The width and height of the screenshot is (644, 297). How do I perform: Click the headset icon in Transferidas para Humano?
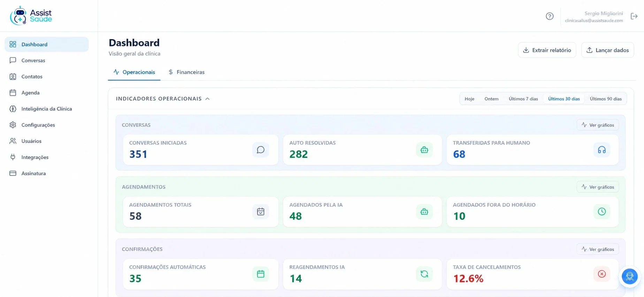(x=602, y=150)
